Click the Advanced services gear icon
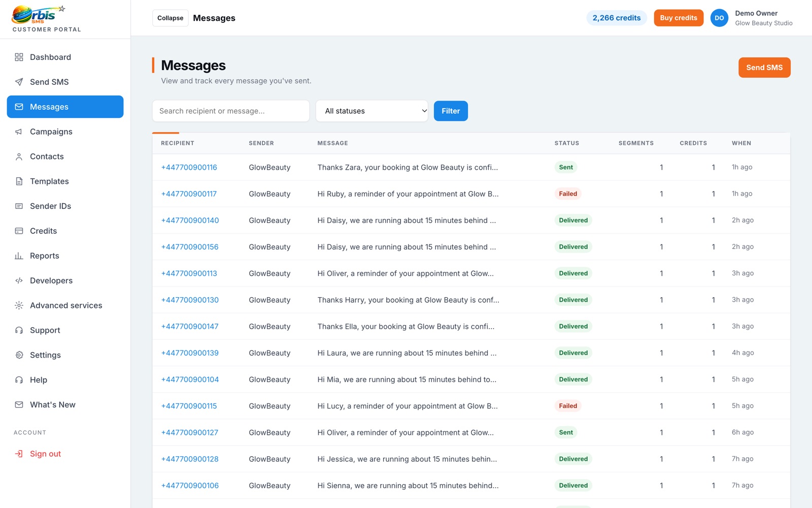Viewport: 812px width, 508px height. 19,305
